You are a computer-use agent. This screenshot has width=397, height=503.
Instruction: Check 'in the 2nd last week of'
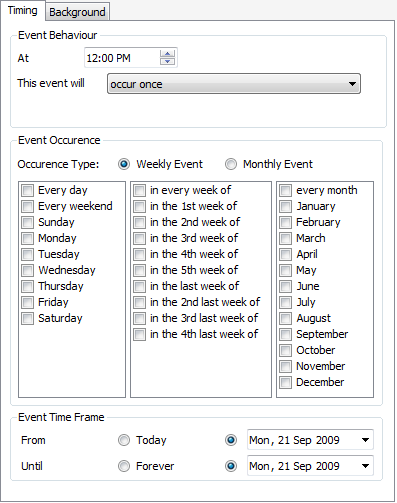[x=140, y=303]
